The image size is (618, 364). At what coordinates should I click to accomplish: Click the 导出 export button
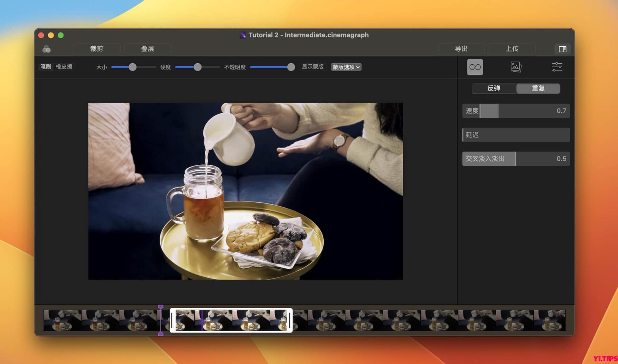tap(461, 49)
